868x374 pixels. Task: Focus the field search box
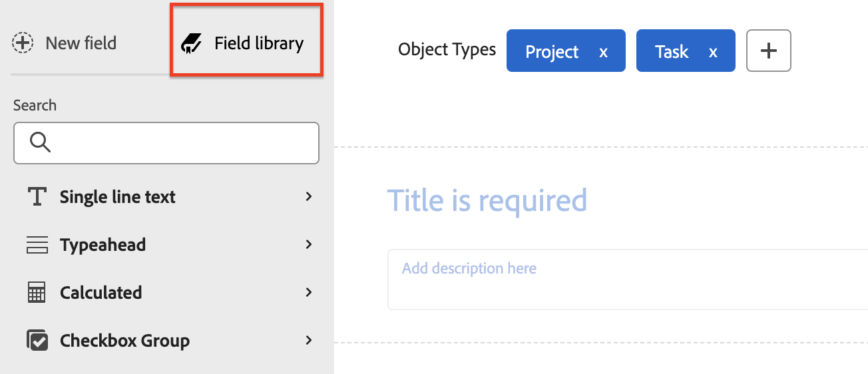(180, 142)
